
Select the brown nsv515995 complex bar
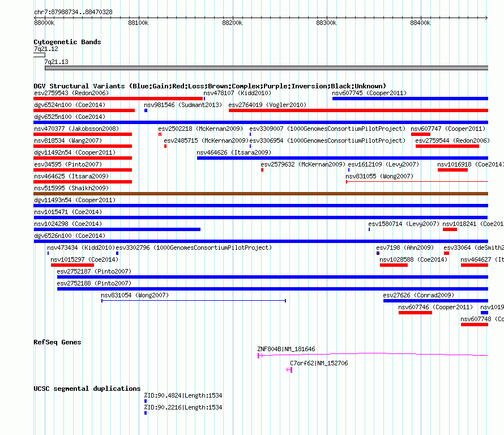pyautogui.click(x=261, y=194)
